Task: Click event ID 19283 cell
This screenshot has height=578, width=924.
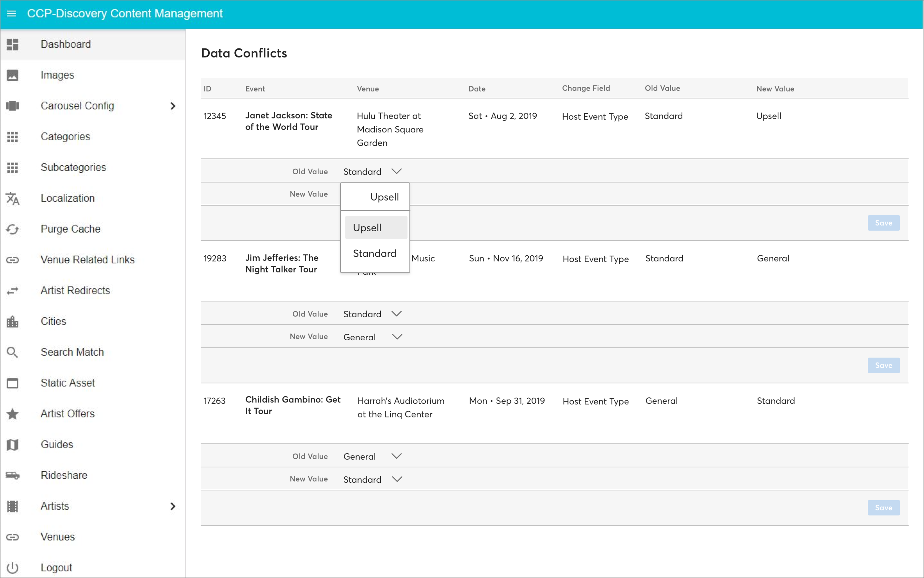Action: tap(215, 258)
